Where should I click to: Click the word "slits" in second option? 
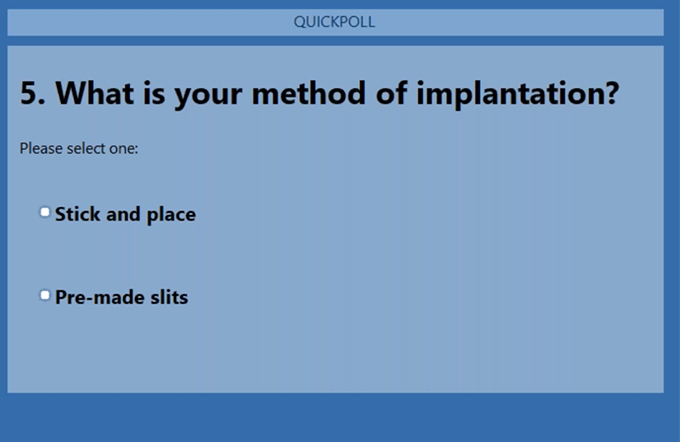[x=169, y=298]
